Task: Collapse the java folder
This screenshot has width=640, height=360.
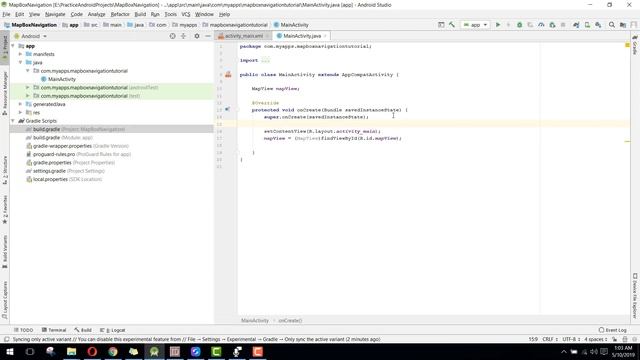Action: coord(20,62)
